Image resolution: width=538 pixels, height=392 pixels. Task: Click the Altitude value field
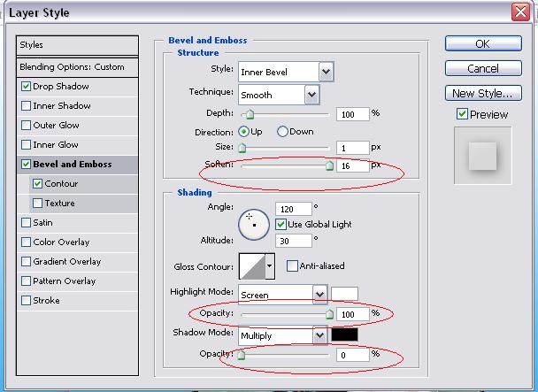tap(294, 241)
